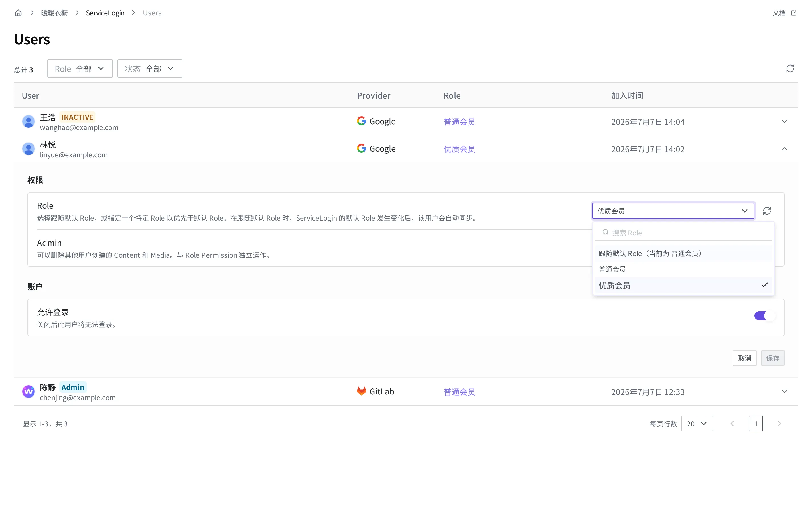Go to the next page arrow

pyautogui.click(x=779, y=423)
